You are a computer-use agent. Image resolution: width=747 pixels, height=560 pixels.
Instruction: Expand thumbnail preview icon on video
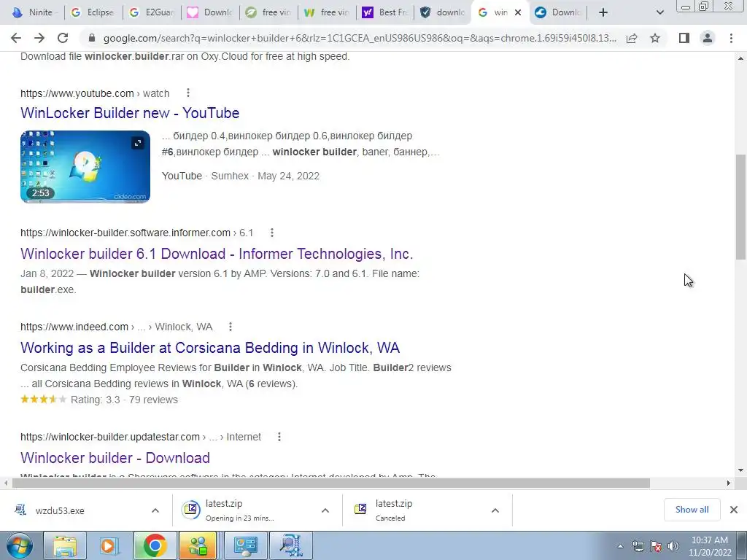(x=138, y=143)
